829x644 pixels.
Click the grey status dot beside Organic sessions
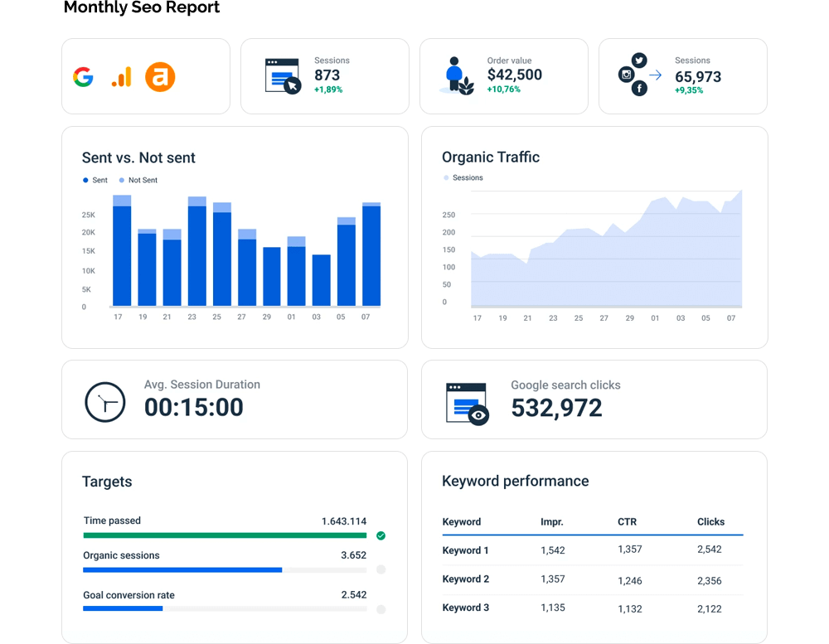tap(381, 569)
